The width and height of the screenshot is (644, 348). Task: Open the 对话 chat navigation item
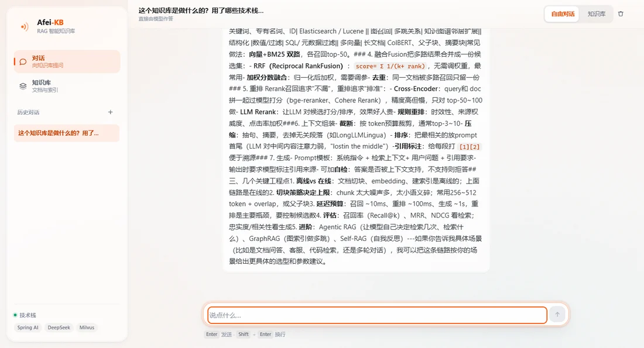point(67,61)
